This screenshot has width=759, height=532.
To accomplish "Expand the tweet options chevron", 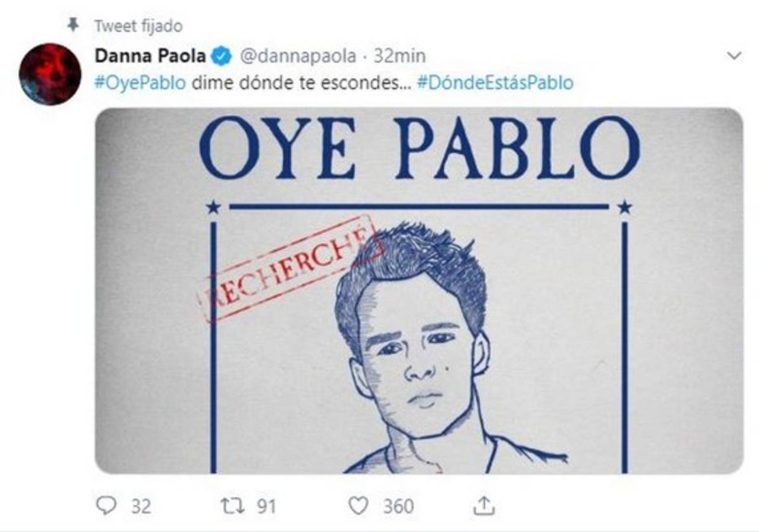I will click(734, 56).
